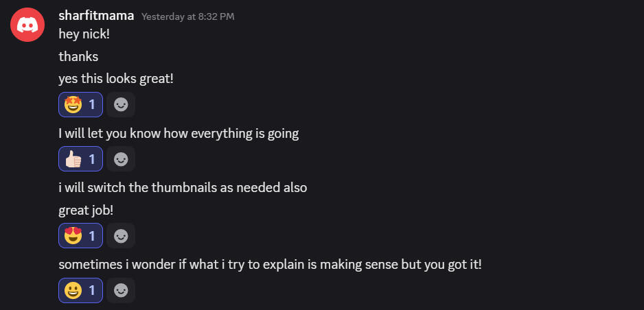The width and height of the screenshot is (644, 310).
Task: Click the count number on thumbs up reaction
Action: click(x=93, y=159)
